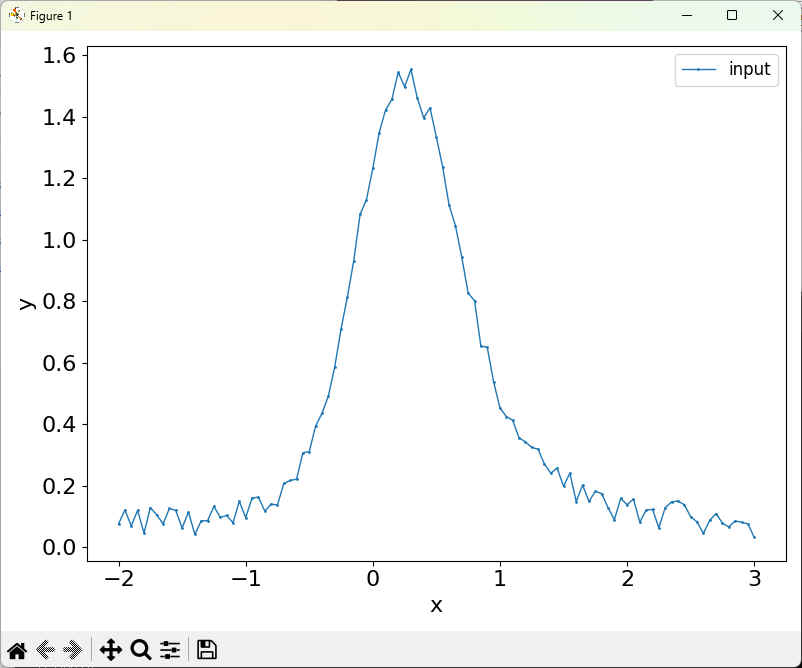The image size is (802, 668).
Task: Click the y-axis tick label 0.4
Action: tap(59, 425)
